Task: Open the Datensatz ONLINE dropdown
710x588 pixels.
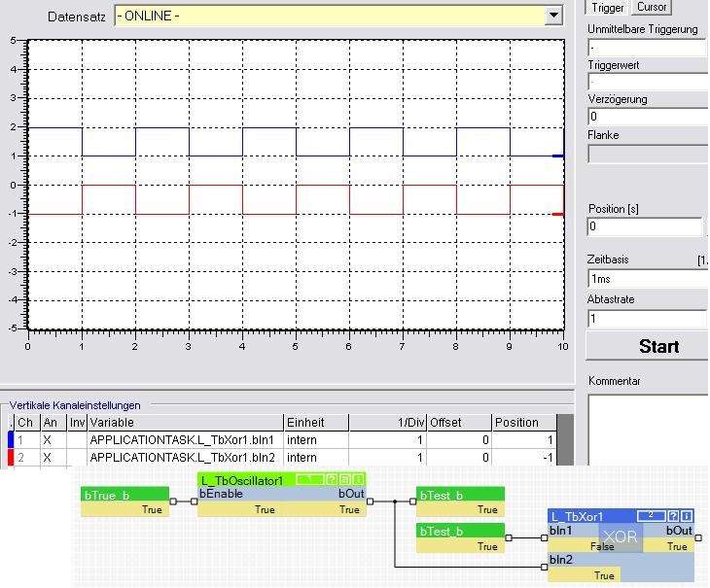Action: coord(554,17)
